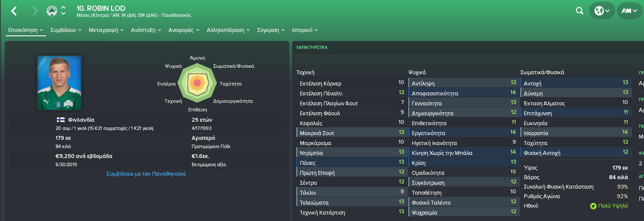
Task: Click Robin Lod's player portrait
Action: click(59, 82)
